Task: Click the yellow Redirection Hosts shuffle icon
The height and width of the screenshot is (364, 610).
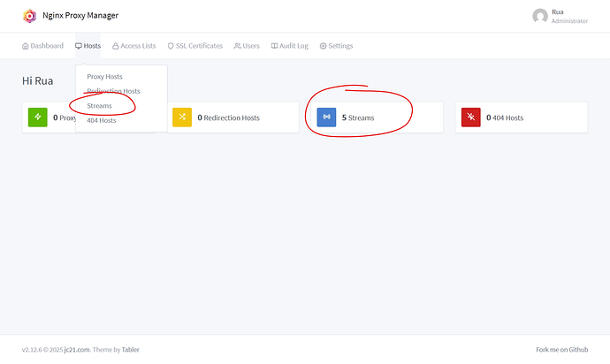Action: coord(181,117)
